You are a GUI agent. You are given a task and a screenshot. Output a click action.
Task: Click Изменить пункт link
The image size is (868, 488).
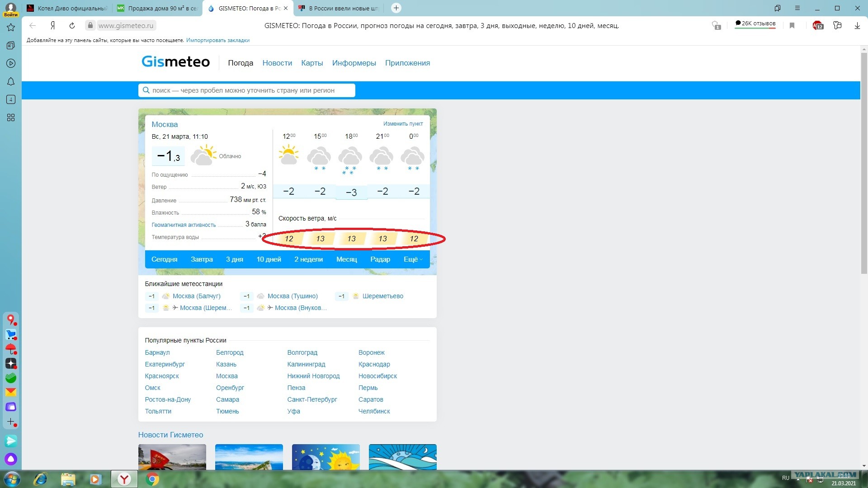pos(403,124)
